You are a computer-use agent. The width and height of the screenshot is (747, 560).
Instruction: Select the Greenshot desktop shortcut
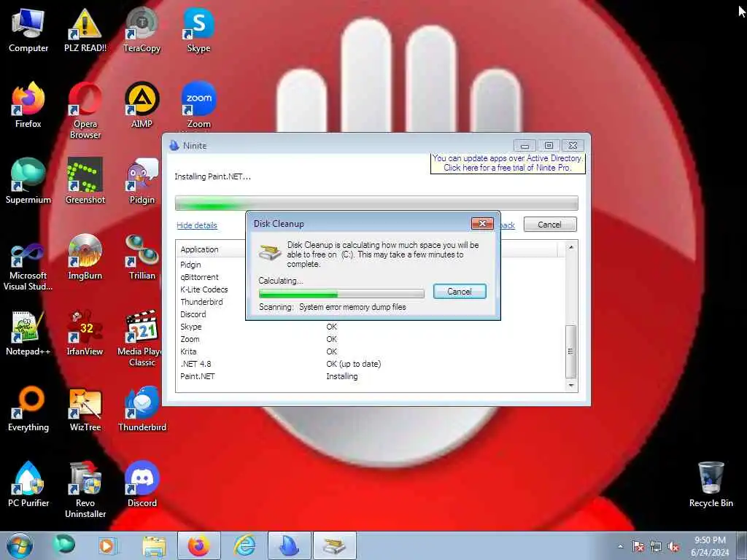coord(85,181)
